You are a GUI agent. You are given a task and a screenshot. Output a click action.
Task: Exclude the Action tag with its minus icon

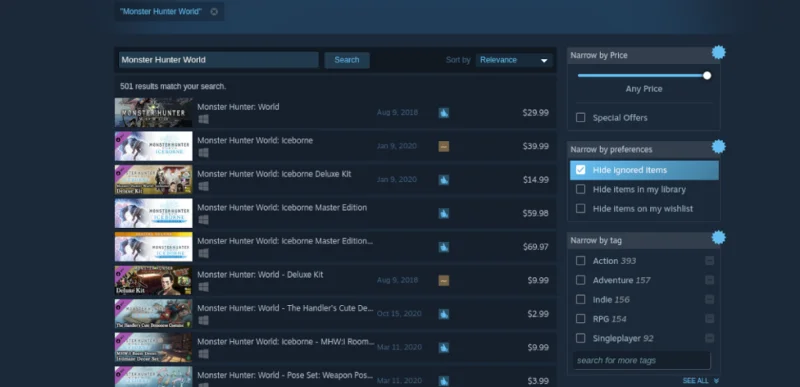pos(709,261)
